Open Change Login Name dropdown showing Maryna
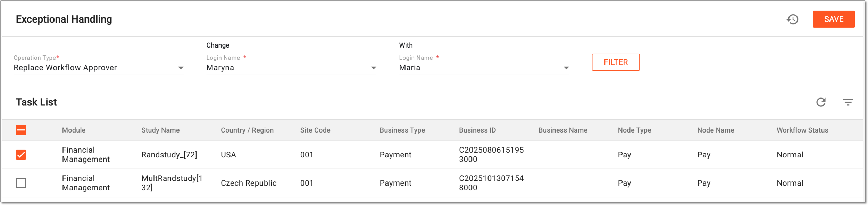The width and height of the screenshot is (868, 205). point(291,68)
